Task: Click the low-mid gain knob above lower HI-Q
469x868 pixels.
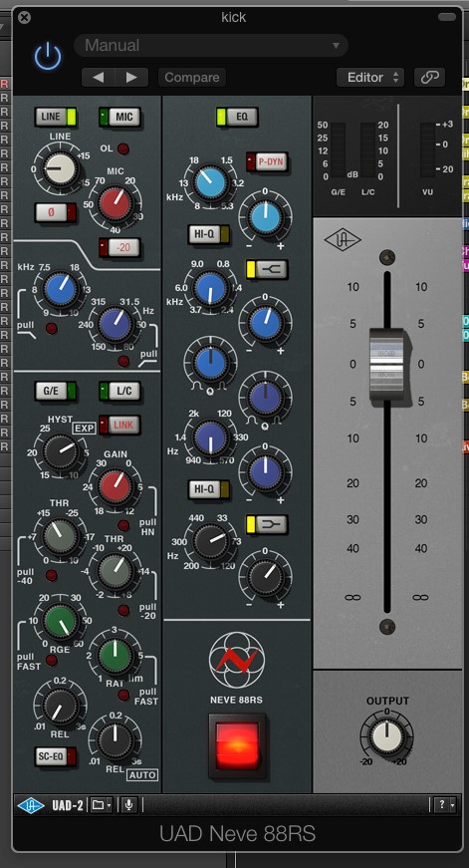Action: click(266, 471)
